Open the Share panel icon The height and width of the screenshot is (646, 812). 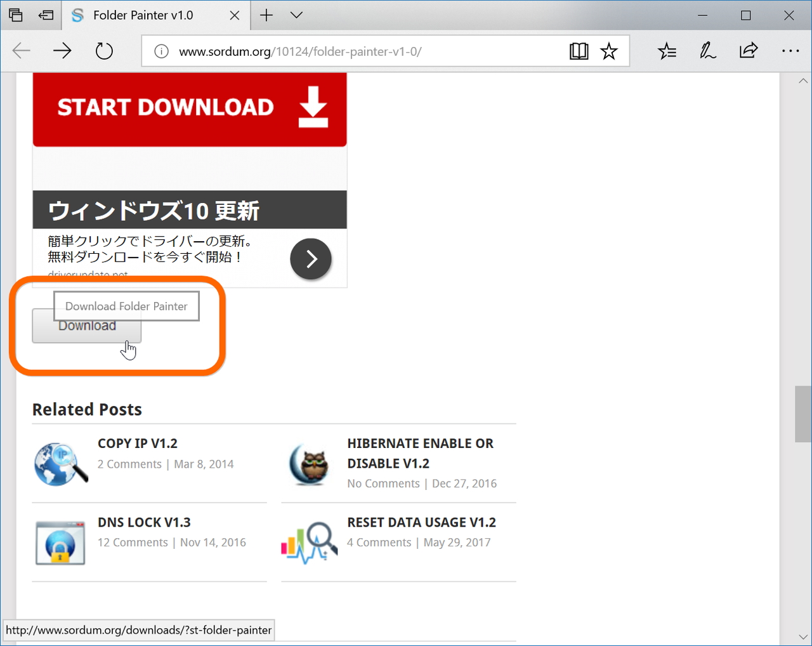pos(749,51)
